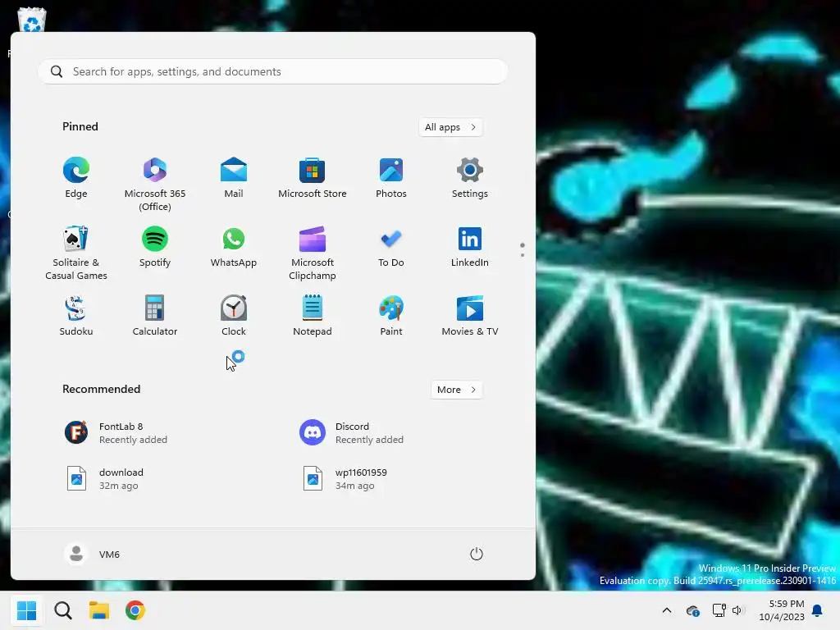Click the volume speaker tray icon

[x=738, y=610]
